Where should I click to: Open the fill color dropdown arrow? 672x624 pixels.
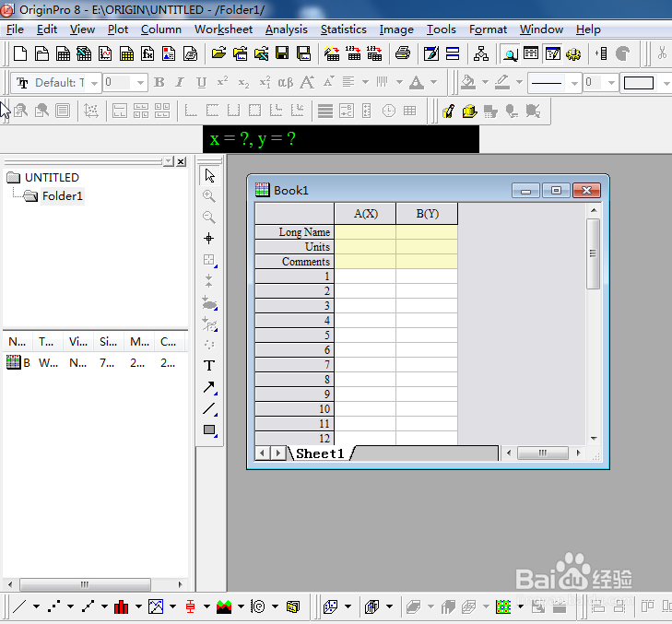tap(485, 82)
